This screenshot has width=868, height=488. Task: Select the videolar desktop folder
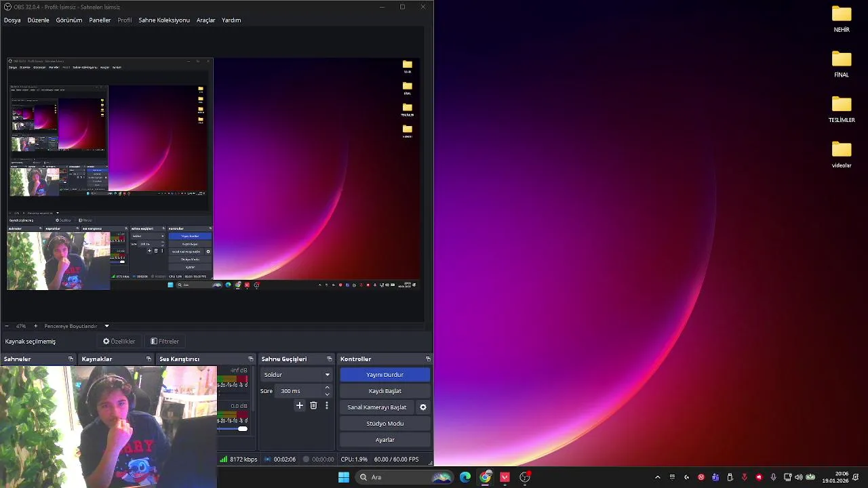tap(842, 155)
